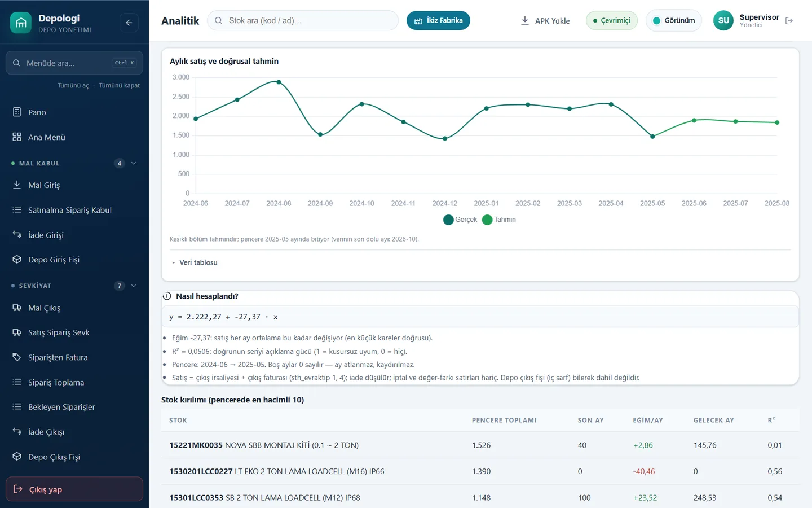This screenshot has width=812, height=508.
Task: Toggle the Görünüm theme switch
Action: click(674, 21)
